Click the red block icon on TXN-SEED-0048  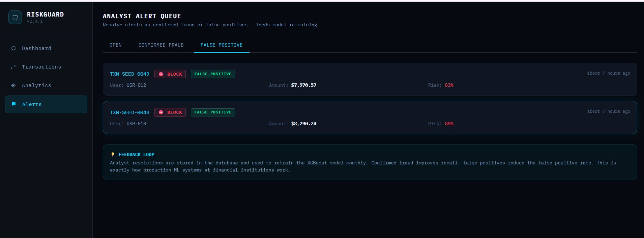click(x=161, y=112)
